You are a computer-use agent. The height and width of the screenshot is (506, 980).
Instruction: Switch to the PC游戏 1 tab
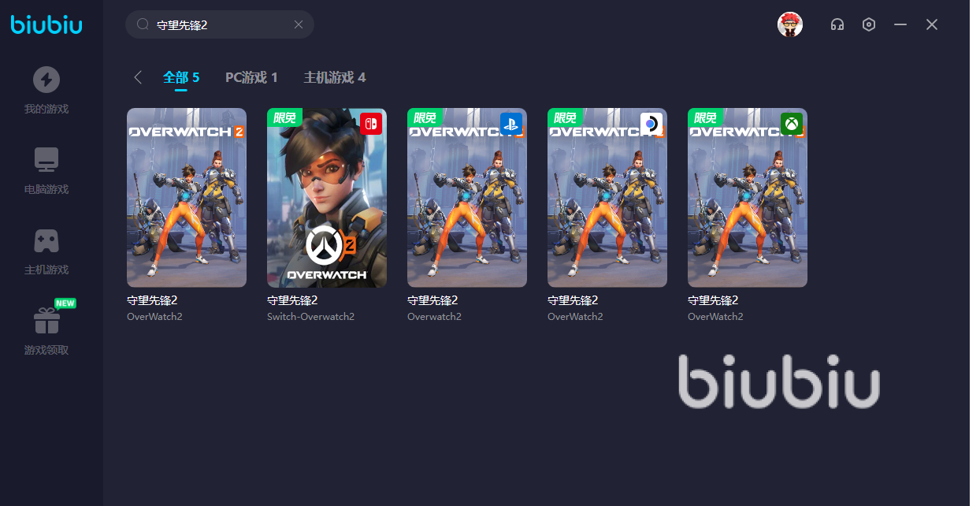pos(251,77)
